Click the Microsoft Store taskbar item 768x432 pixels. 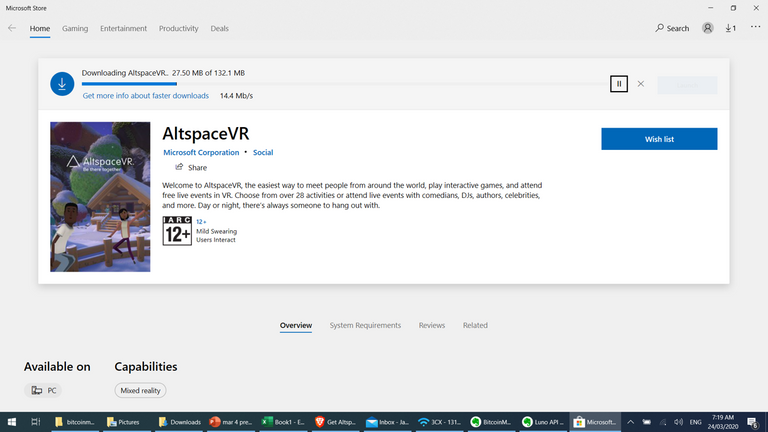click(595, 422)
